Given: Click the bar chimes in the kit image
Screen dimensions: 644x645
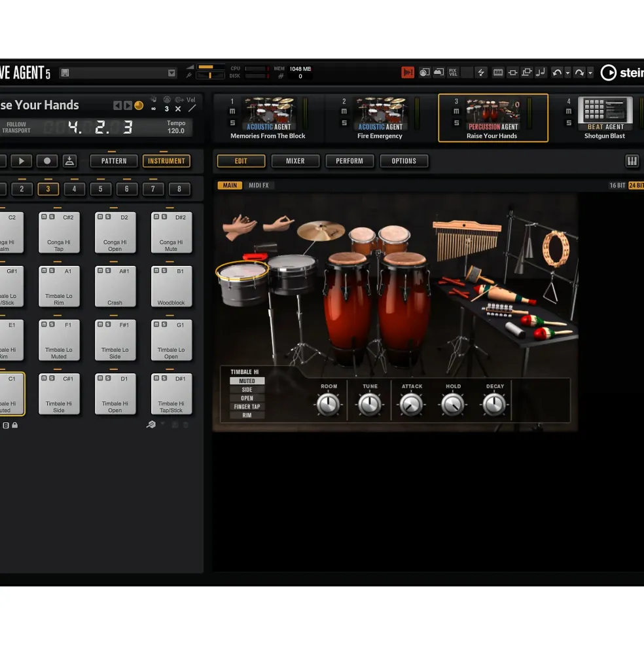Looking at the screenshot, I should 466,240.
